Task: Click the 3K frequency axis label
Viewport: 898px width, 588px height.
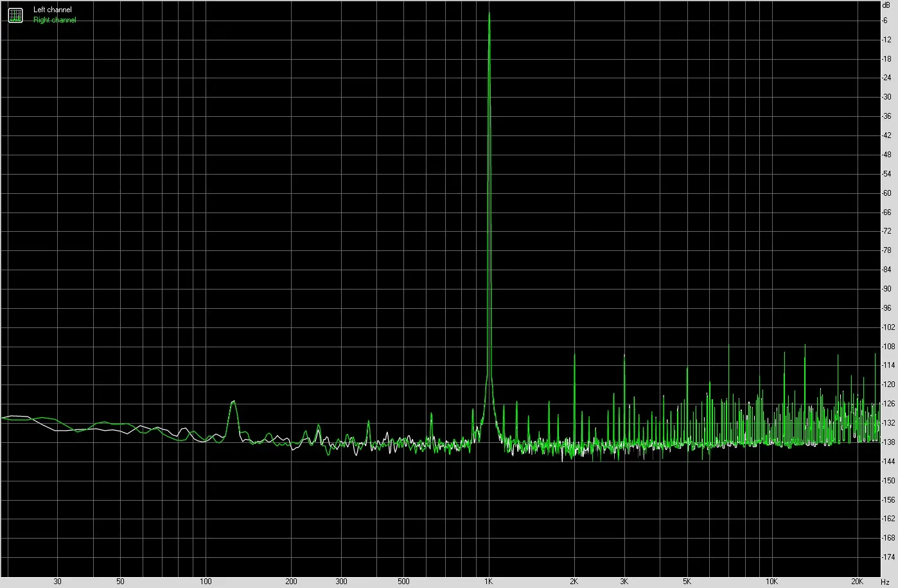Action: (624, 582)
